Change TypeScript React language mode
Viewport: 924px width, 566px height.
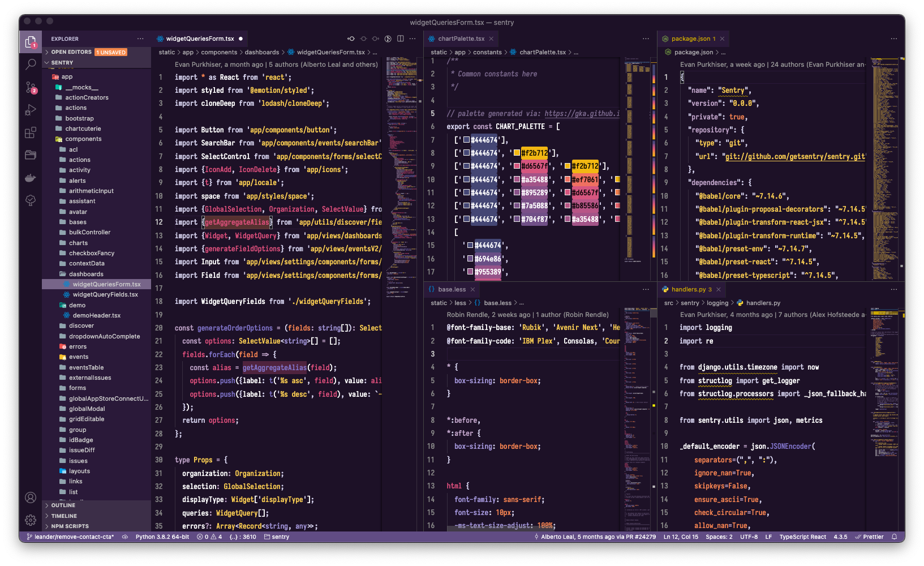(802, 537)
